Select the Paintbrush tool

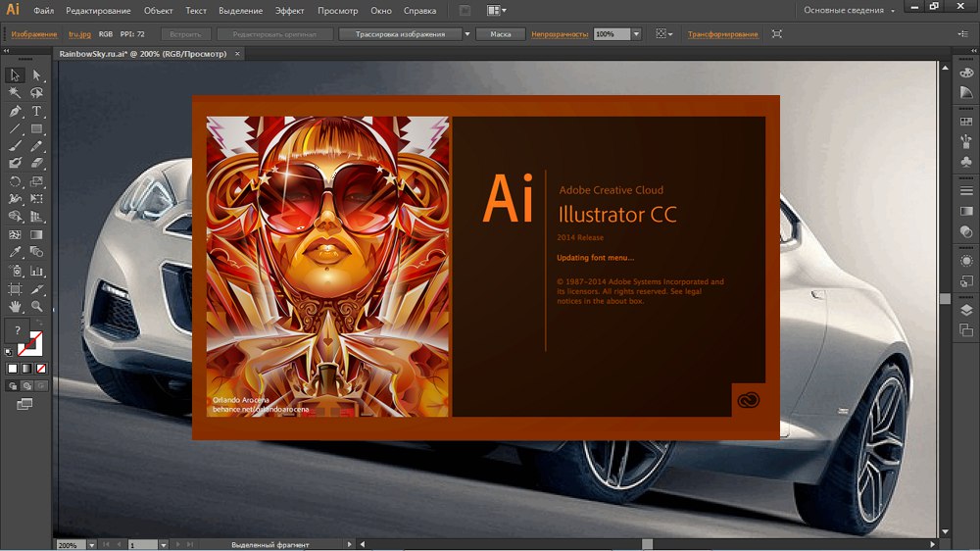coord(15,146)
